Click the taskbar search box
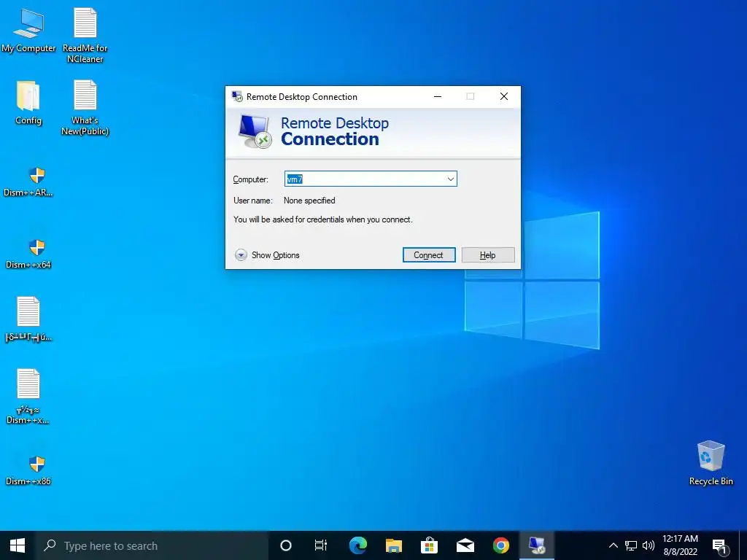Image resolution: width=747 pixels, height=560 pixels. (x=152, y=545)
